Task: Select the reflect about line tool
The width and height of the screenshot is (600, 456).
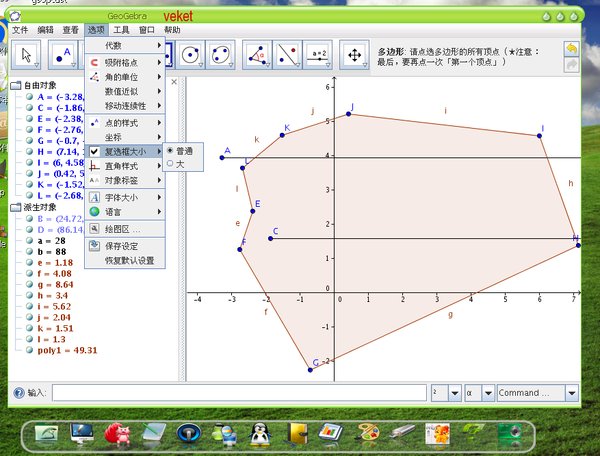Action: 287,53
